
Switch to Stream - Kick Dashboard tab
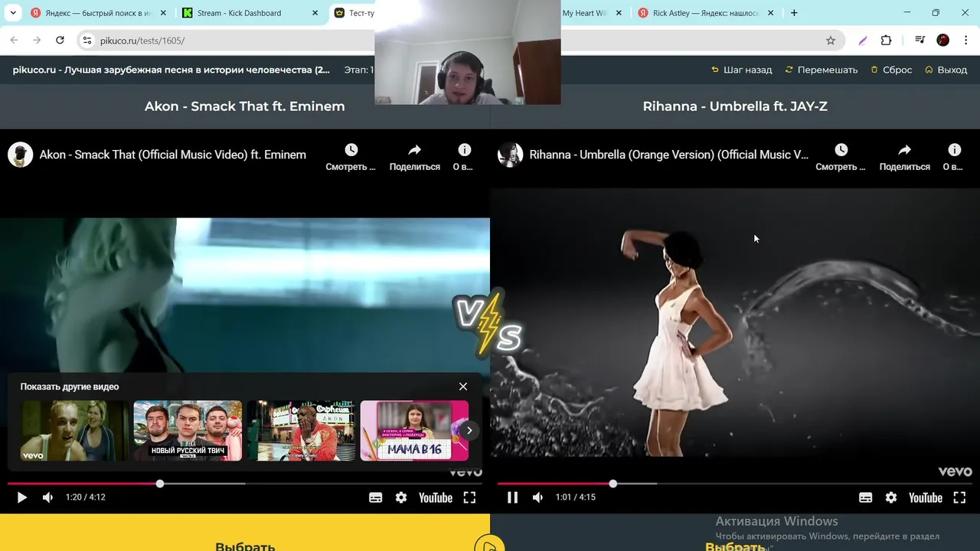pos(250,13)
